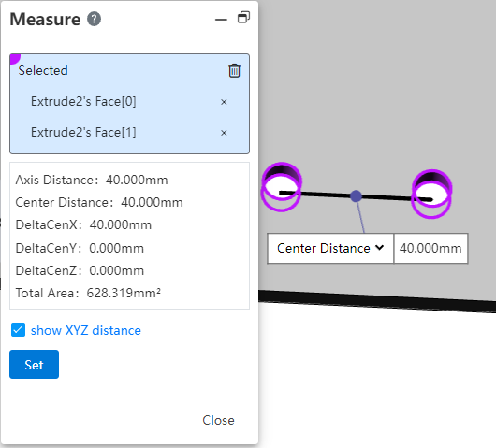Uncheck the show XYZ distance checkbox
The image size is (496, 448).
(x=18, y=330)
